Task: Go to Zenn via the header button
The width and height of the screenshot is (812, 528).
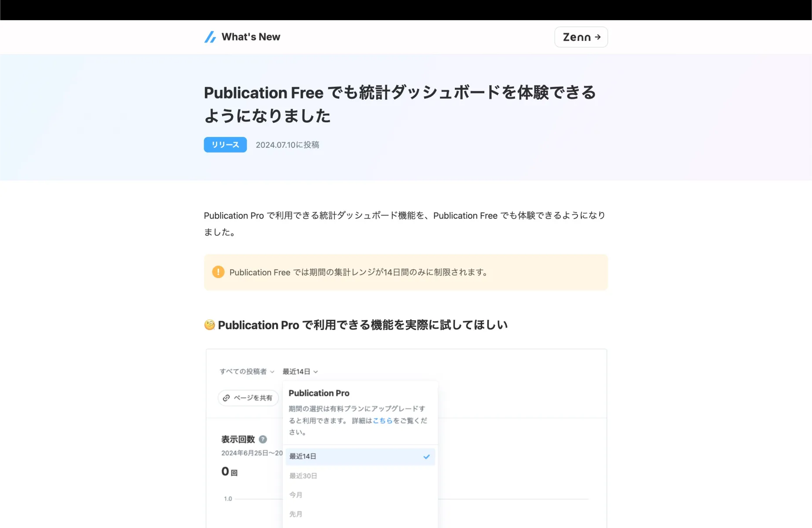Action: (x=581, y=37)
